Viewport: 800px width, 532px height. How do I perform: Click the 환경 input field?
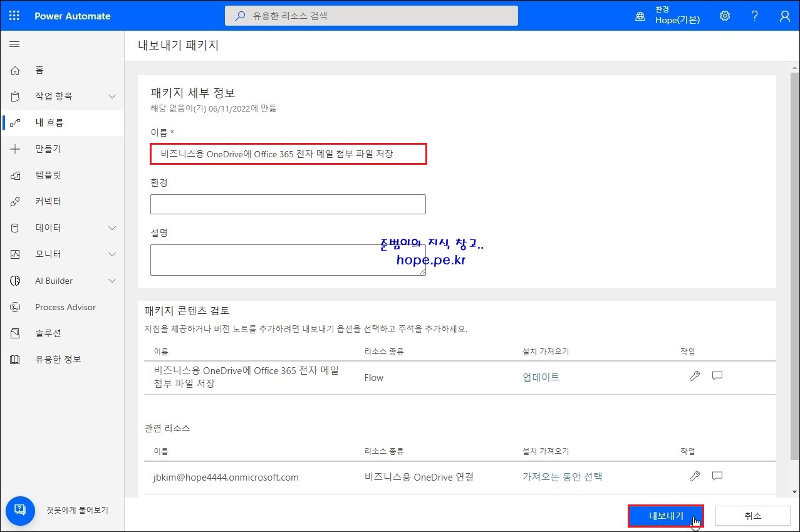288,204
